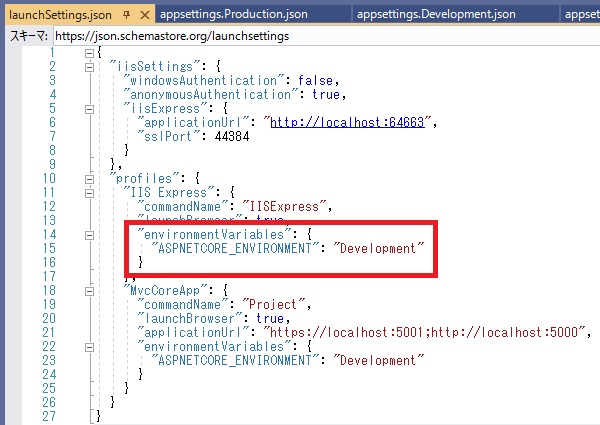Click ASPNETCORE_ENVIRONMENT key on line 23

(x=235, y=360)
